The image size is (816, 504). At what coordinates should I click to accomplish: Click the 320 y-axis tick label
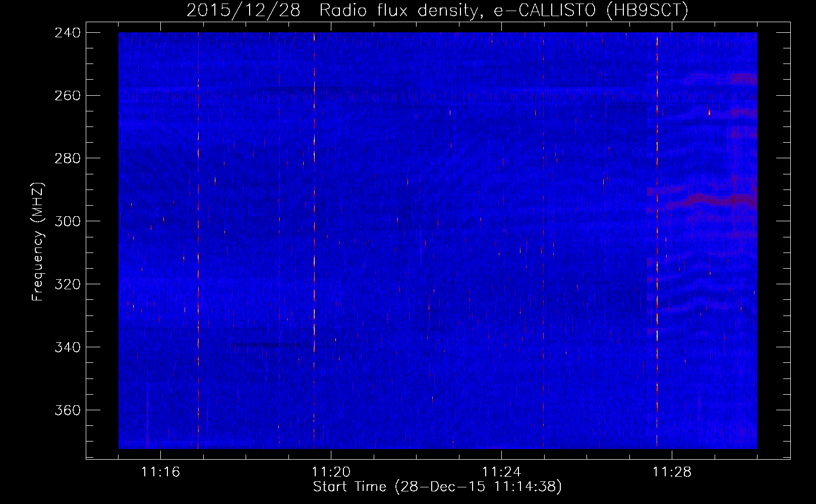pos(67,285)
